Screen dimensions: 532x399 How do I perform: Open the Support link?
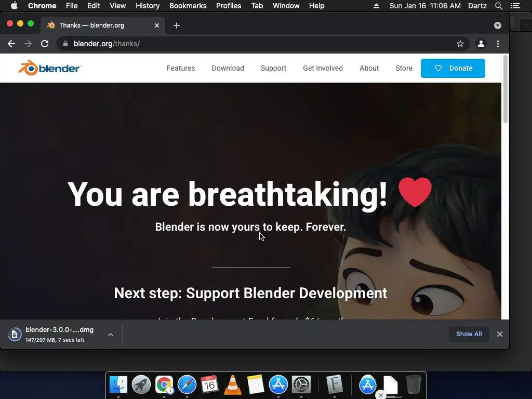273,68
